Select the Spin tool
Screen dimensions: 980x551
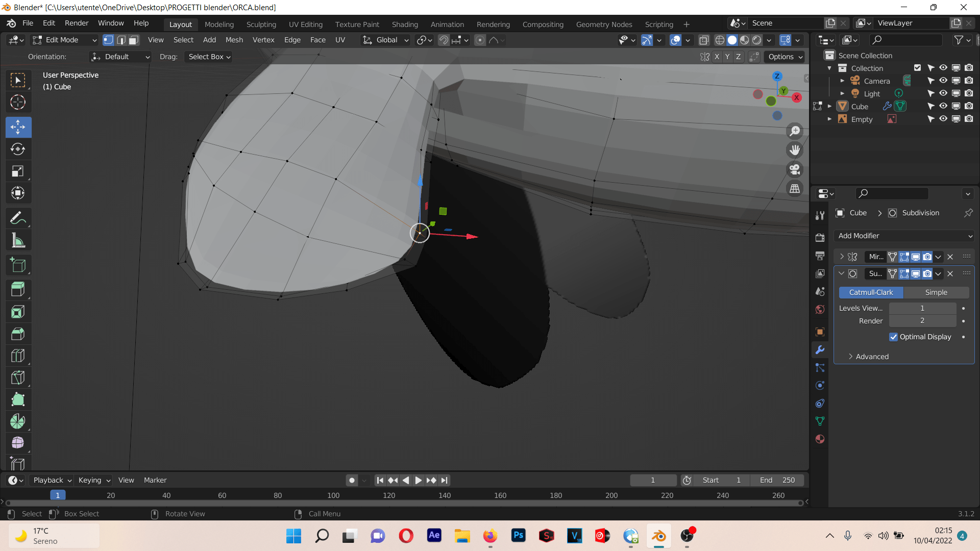pos(18,421)
